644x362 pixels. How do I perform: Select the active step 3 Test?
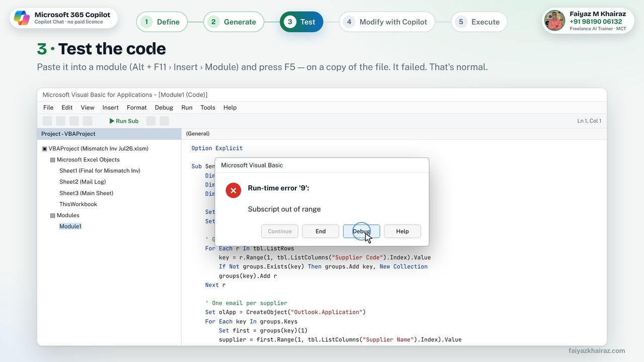[x=301, y=22]
